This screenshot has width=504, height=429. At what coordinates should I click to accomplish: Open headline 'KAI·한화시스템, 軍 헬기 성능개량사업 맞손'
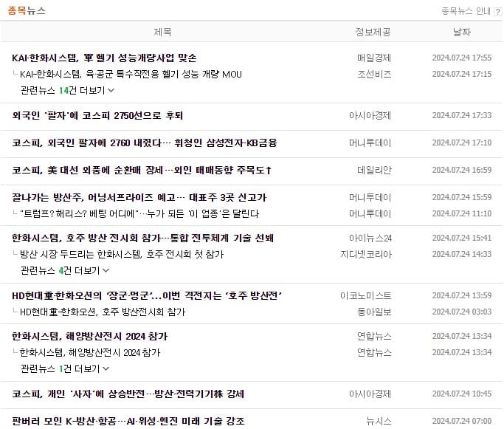click(104, 58)
